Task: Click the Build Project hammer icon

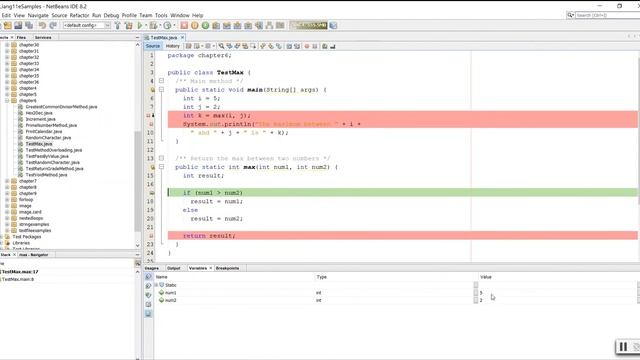Action: [118, 25]
